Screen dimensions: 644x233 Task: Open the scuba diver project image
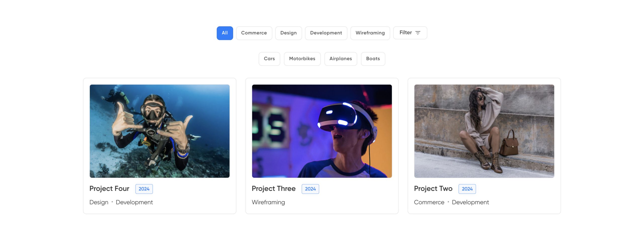[x=159, y=131]
